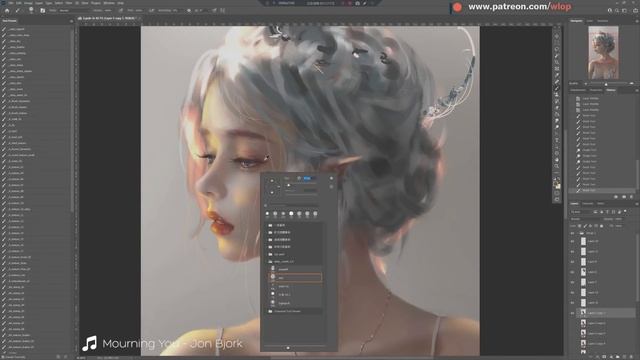The height and width of the screenshot is (360, 640).
Task: Zoom in with Navigator large mountain icon
Action: (x=631, y=83)
